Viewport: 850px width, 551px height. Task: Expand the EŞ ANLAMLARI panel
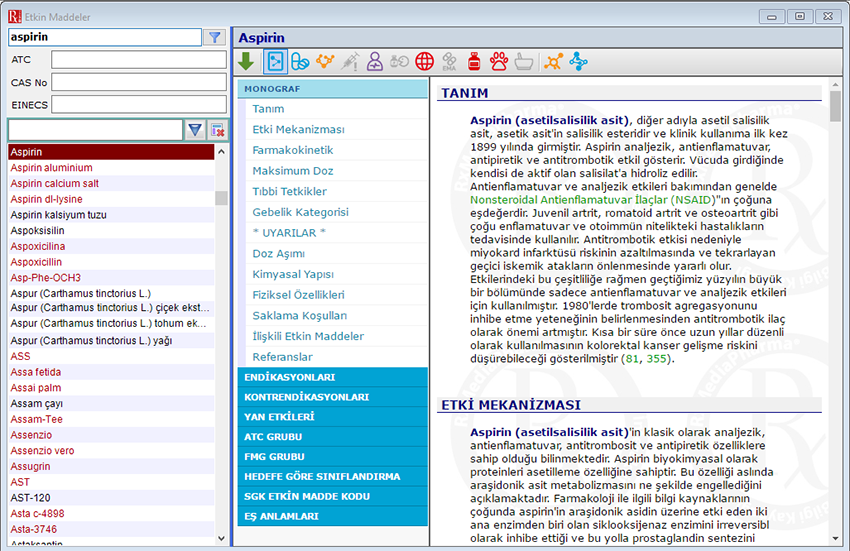coord(332,516)
